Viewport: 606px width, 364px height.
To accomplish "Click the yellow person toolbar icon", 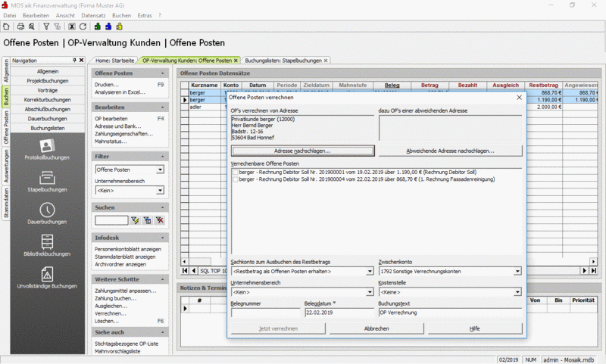I will click(x=119, y=26).
